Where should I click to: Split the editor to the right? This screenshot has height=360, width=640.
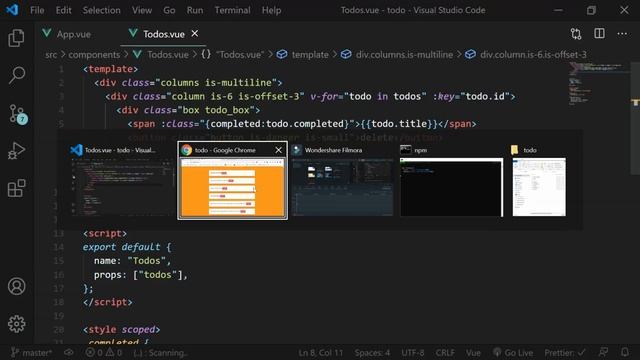point(599,33)
